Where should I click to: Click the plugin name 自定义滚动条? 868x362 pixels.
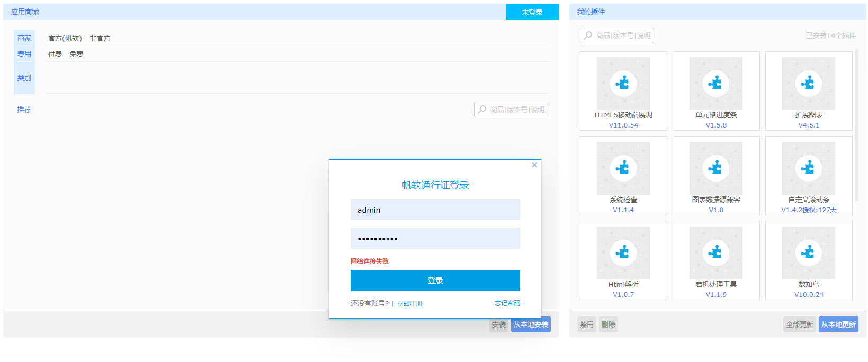(x=809, y=200)
